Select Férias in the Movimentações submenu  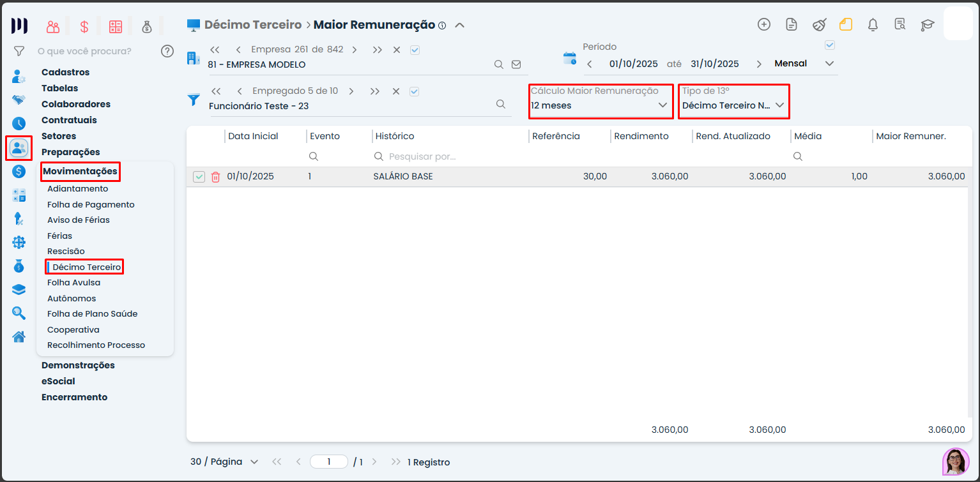60,236
